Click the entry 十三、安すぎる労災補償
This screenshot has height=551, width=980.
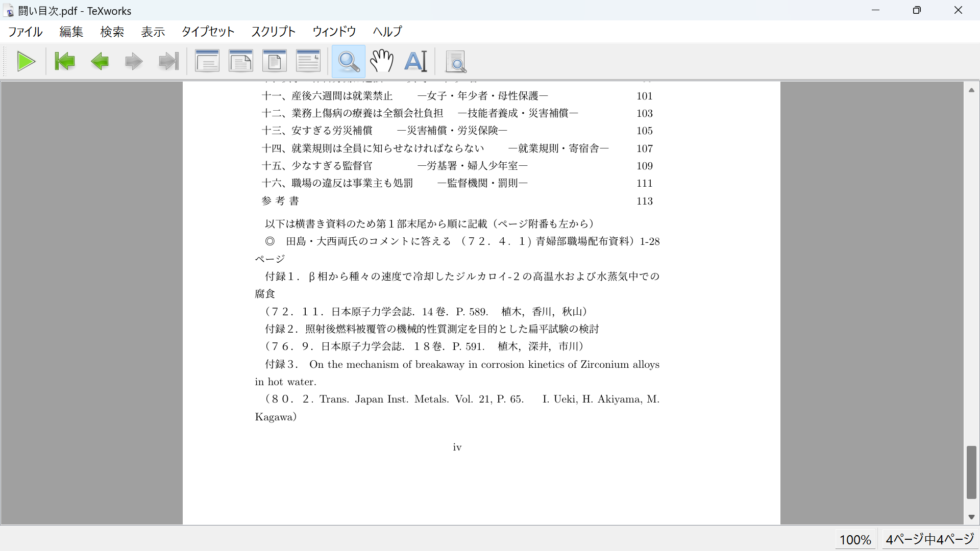317,131
